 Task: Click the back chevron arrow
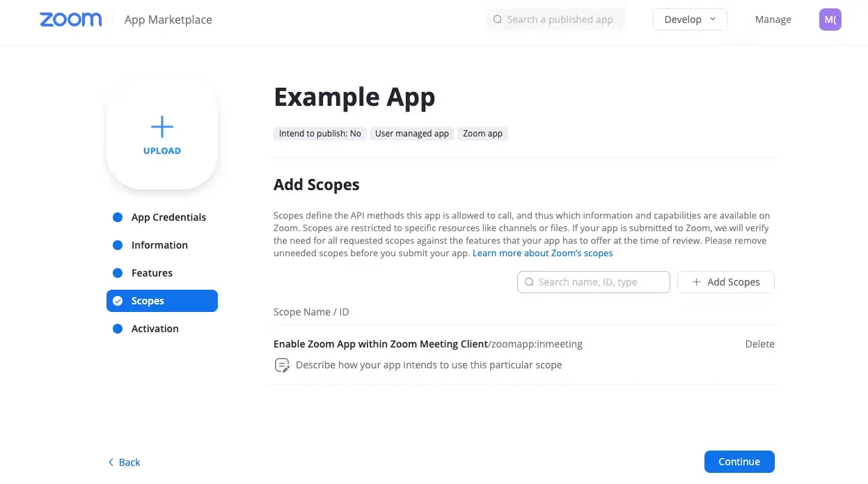[x=111, y=462]
